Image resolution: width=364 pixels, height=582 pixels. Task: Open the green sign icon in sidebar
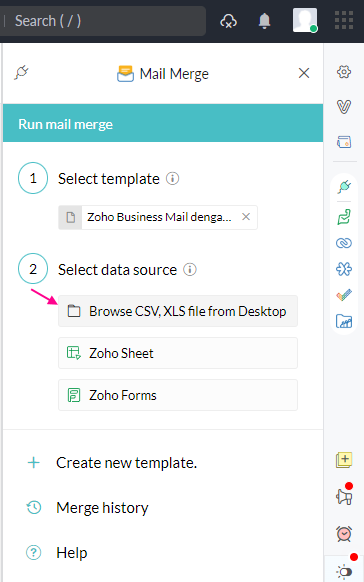tap(344, 217)
